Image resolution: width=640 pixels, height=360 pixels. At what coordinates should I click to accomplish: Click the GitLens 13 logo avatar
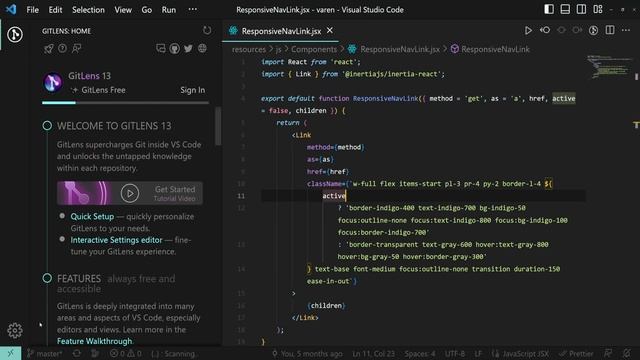[x=53, y=82]
